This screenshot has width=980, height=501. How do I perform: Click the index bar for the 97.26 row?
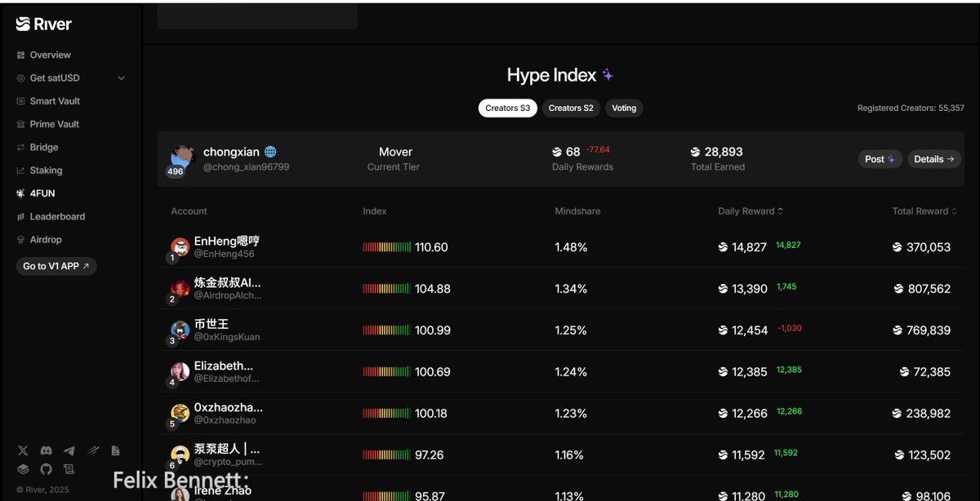387,454
